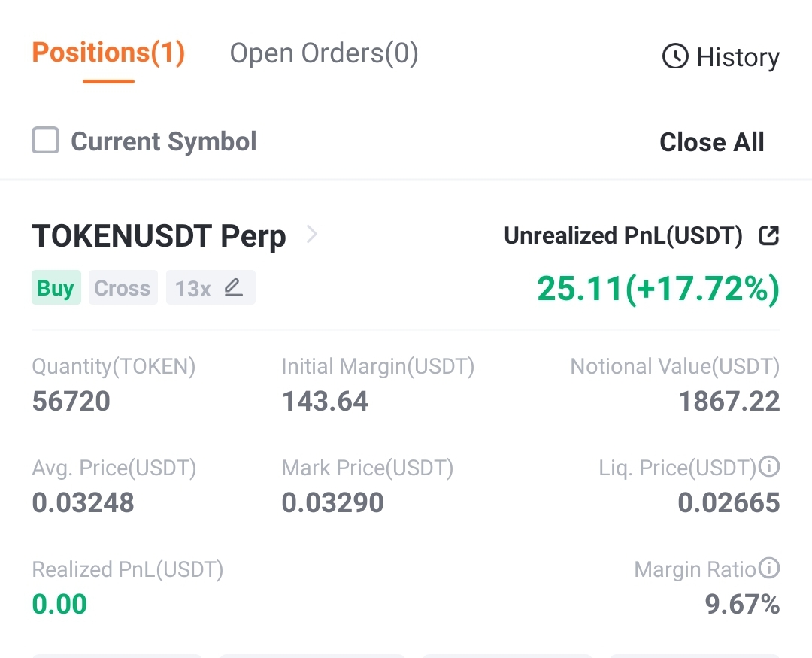Tick the Current Symbol checkbox

46,141
